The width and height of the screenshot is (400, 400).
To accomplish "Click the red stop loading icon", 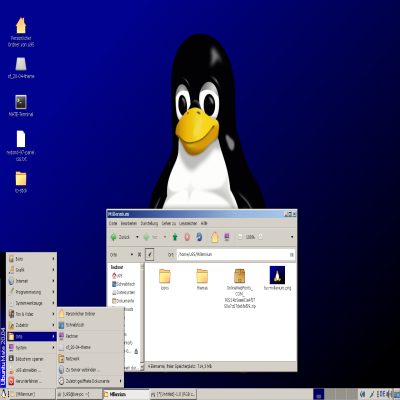I will [x=187, y=237].
